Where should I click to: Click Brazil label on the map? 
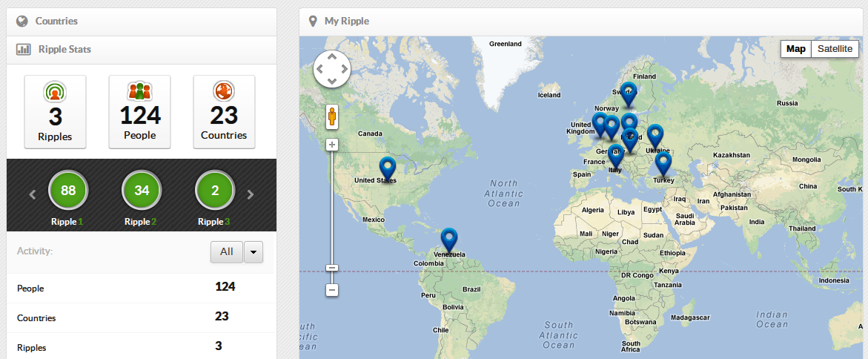[471, 289]
